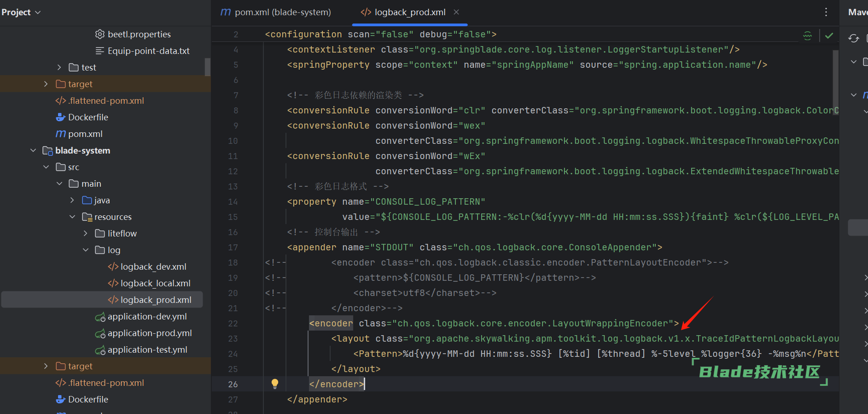This screenshot has height=414, width=868.
Task: Click line number 17 in gutter
Action: pos(233,248)
